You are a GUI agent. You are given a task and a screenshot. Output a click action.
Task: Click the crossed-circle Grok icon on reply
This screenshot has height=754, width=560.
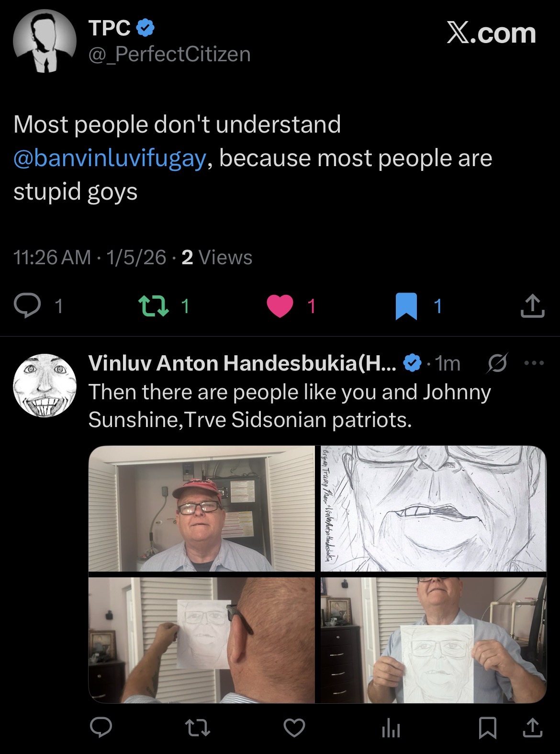[497, 363]
